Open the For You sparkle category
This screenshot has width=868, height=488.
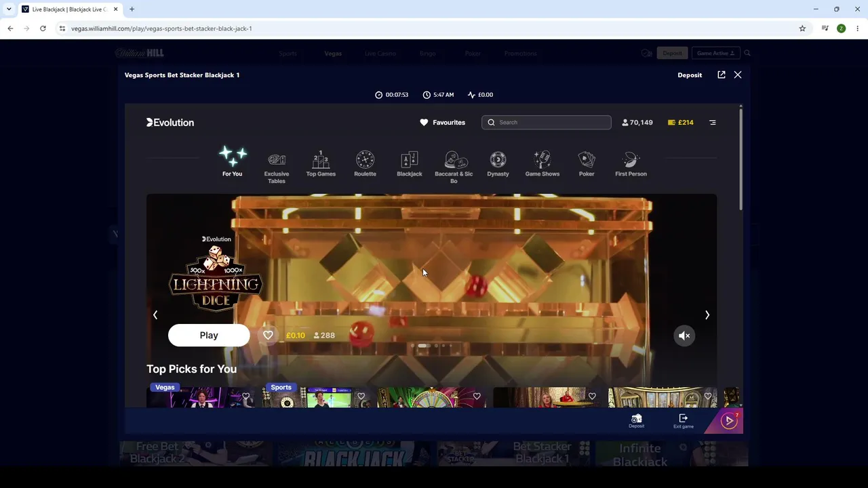[232, 163]
